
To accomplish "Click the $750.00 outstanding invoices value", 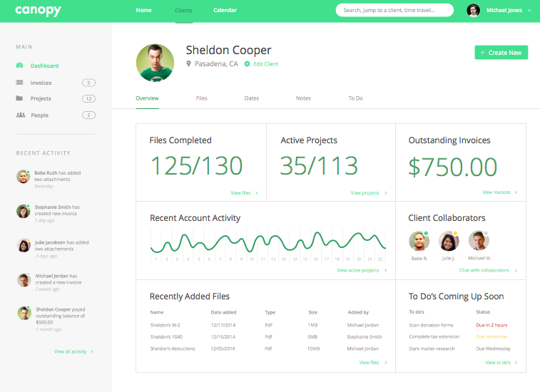I will 452,167.
